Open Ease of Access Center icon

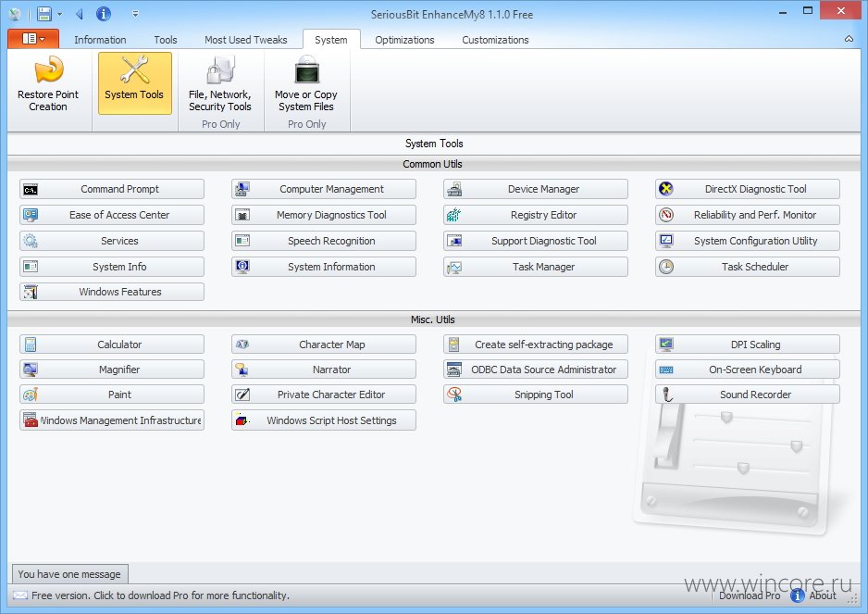pos(31,215)
